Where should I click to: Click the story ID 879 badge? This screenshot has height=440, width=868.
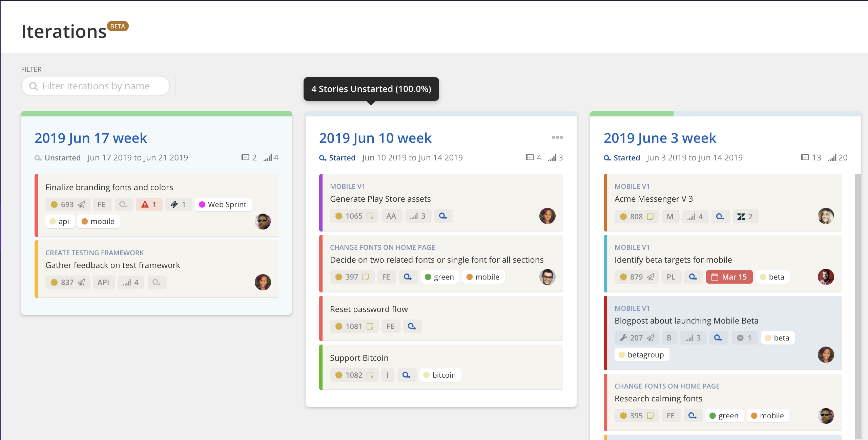tap(637, 277)
